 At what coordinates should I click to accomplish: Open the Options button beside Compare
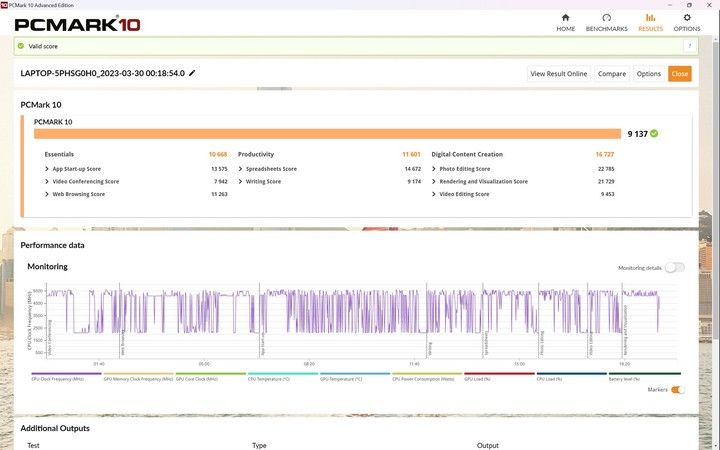tap(648, 73)
